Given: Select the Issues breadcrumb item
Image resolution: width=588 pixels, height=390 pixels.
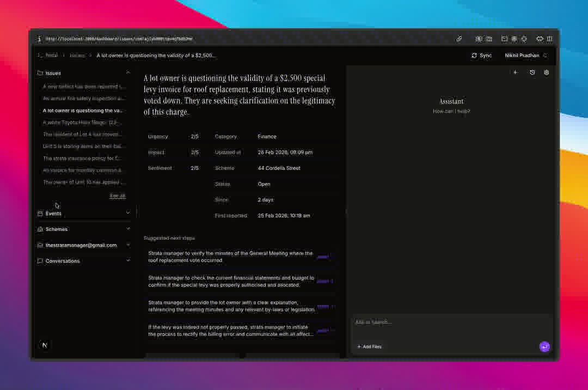Looking at the screenshot, I should coord(77,56).
